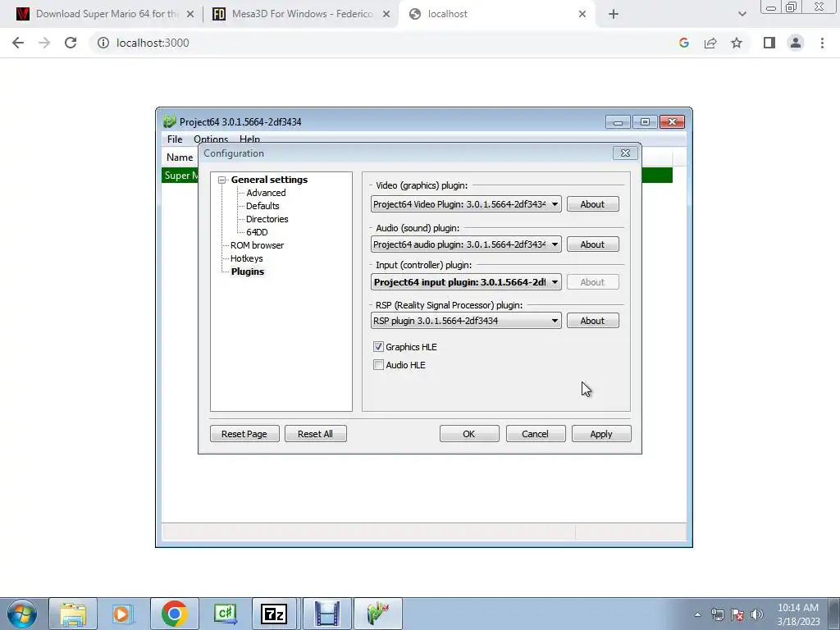Select Plugins in the settings tree
Image resolution: width=840 pixels, height=630 pixels.
click(x=248, y=272)
